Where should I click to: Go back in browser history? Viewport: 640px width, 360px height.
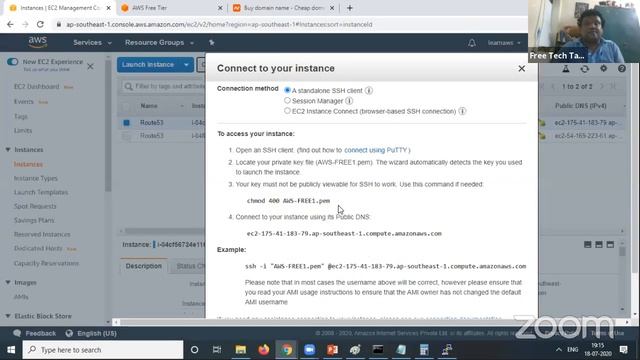point(10,24)
